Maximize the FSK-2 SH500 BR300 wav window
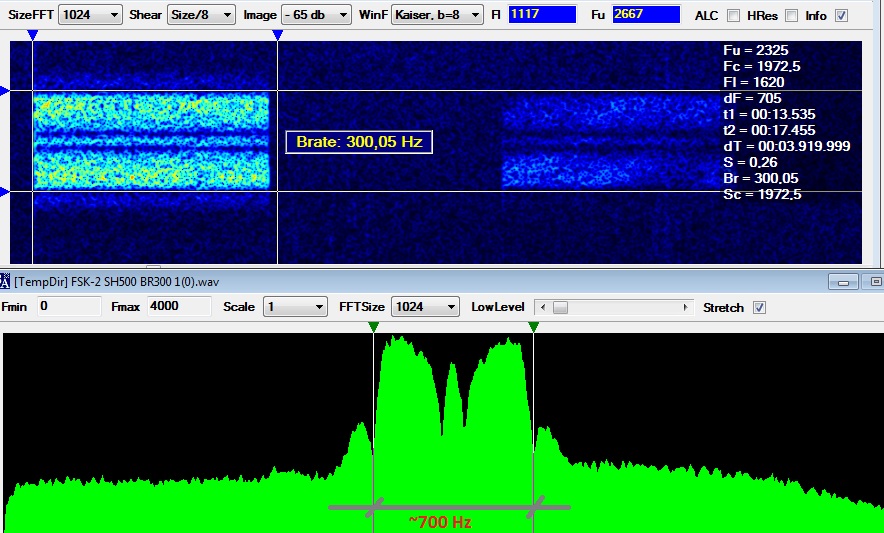 [x=873, y=281]
